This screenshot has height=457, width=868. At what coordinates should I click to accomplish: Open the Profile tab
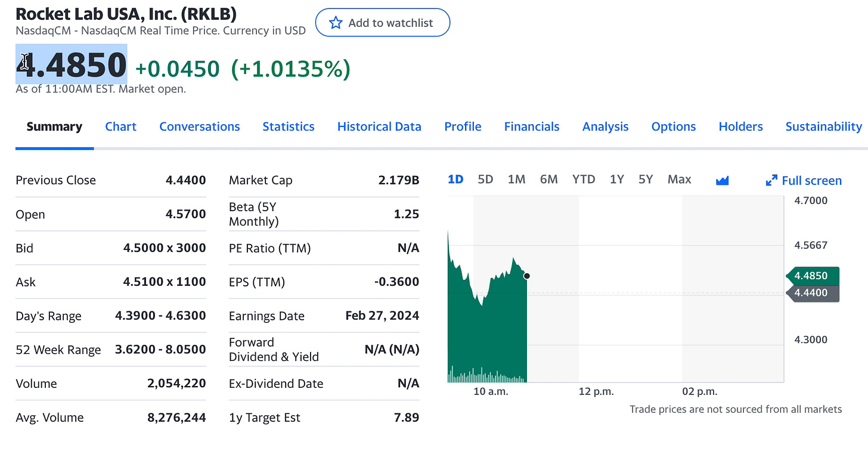pyautogui.click(x=463, y=126)
